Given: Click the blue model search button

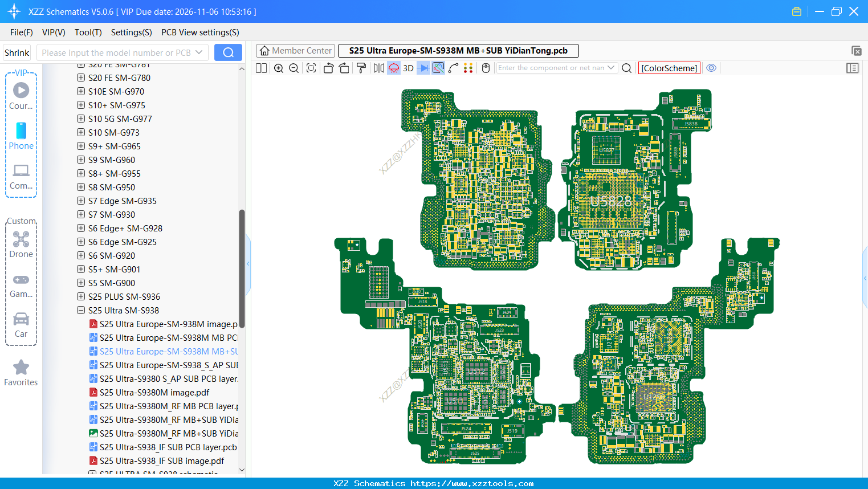Looking at the screenshot, I should coord(228,52).
